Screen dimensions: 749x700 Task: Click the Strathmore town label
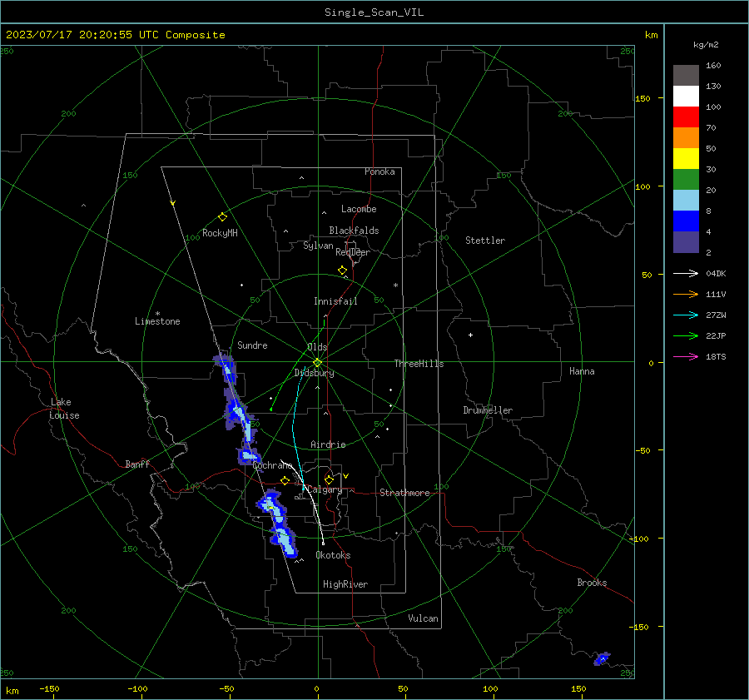pos(404,493)
